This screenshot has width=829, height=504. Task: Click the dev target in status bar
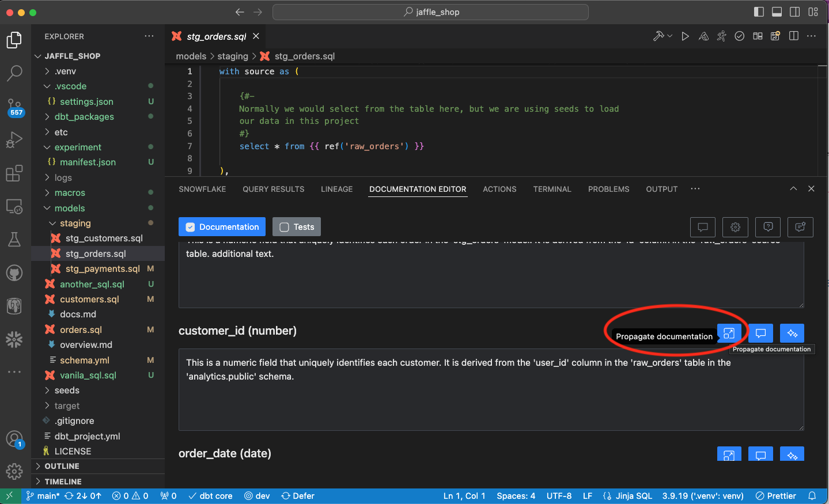(257, 496)
